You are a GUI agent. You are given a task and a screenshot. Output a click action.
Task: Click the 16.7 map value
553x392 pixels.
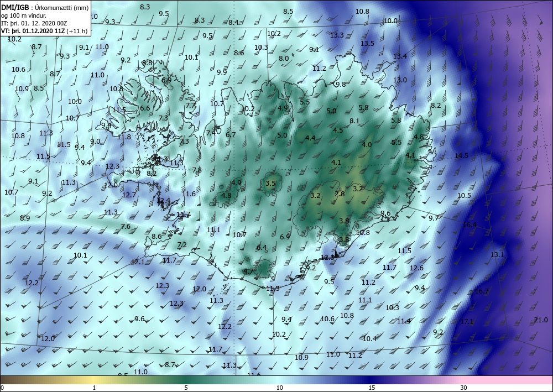[482, 291]
